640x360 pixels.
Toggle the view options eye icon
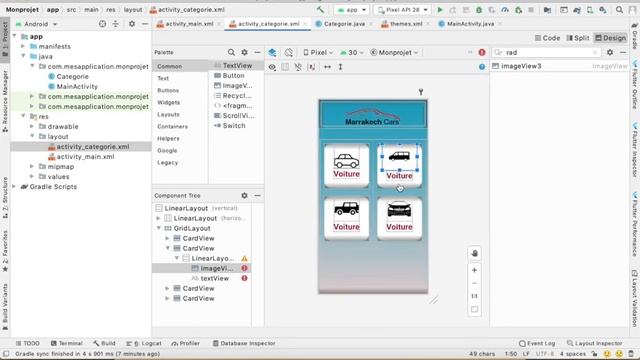pos(272,67)
